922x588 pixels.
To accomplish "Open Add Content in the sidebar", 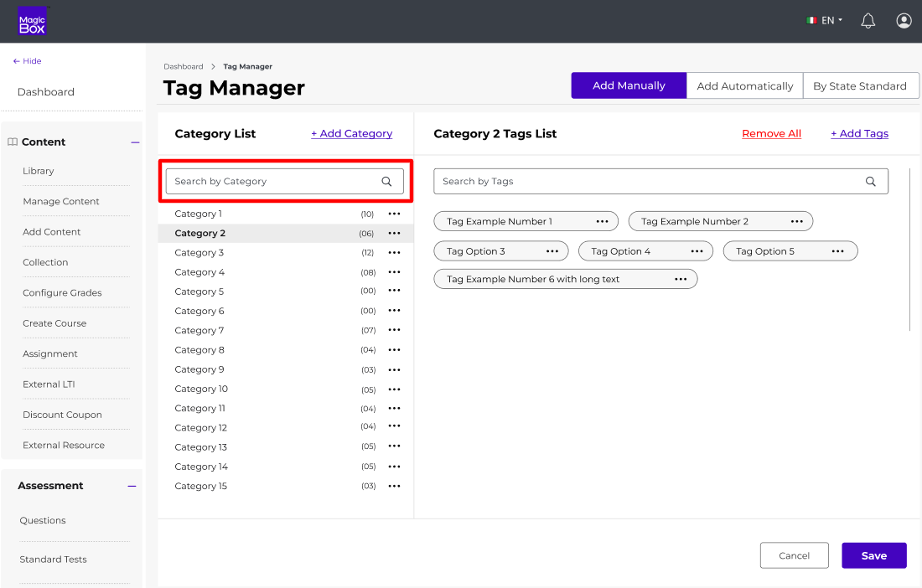I will click(52, 232).
